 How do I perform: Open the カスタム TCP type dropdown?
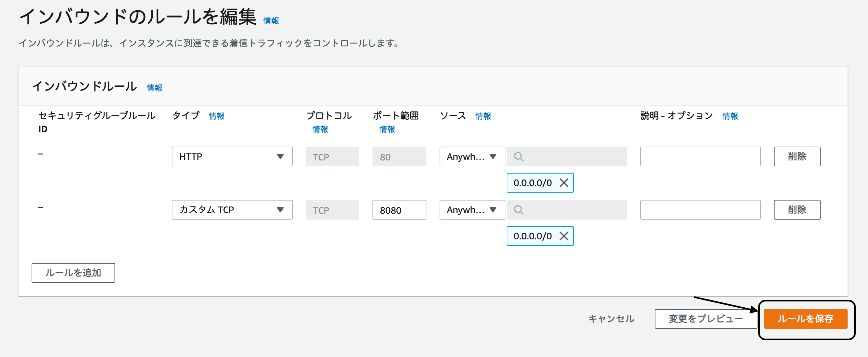232,210
